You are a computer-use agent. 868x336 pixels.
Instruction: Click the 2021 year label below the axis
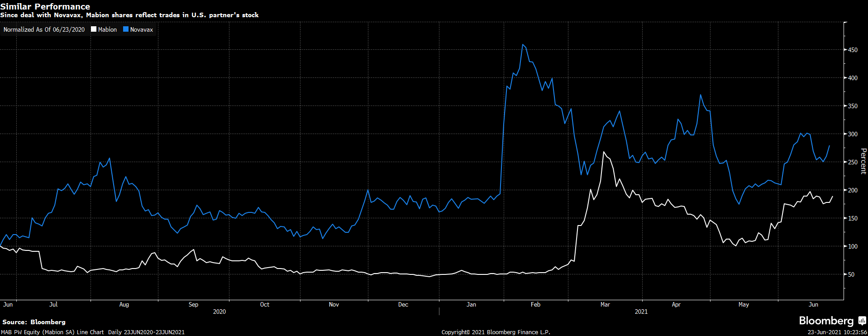(x=641, y=312)
